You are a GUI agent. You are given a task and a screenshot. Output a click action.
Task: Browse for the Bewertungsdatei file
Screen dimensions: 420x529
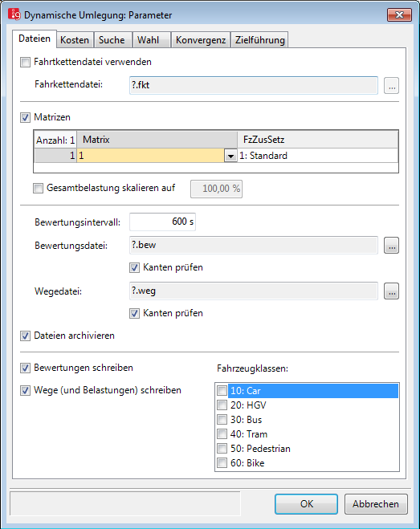pos(391,246)
